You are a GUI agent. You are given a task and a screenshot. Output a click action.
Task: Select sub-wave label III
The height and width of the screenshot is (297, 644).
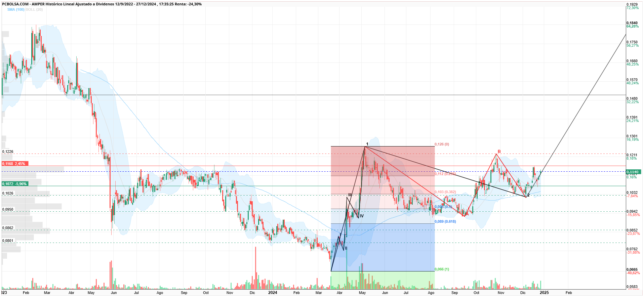click(x=350, y=195)
